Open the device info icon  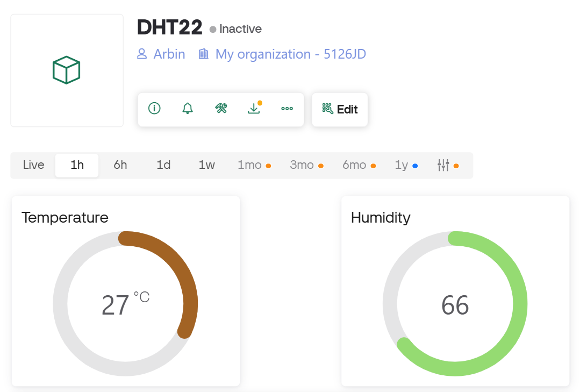(x=154, y=109)
